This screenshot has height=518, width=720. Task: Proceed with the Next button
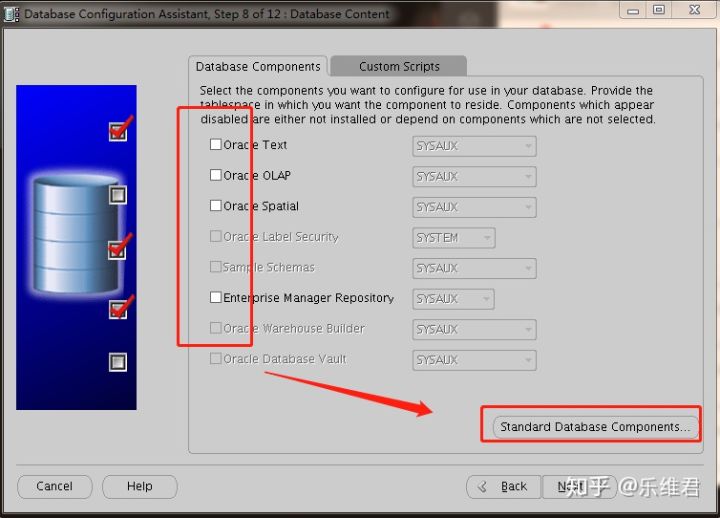(579, 486)
